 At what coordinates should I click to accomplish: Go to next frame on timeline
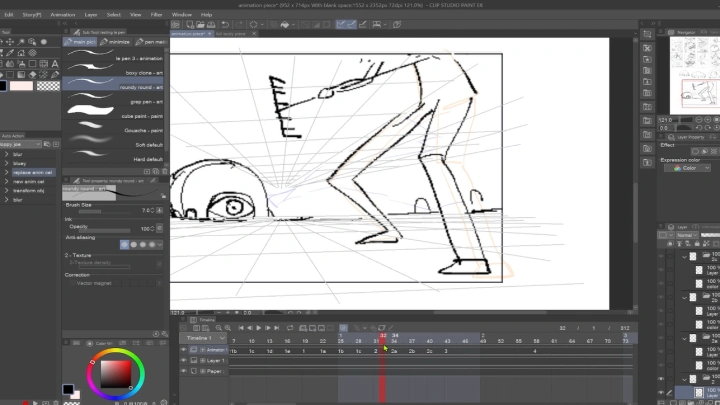tap(268, 328)
